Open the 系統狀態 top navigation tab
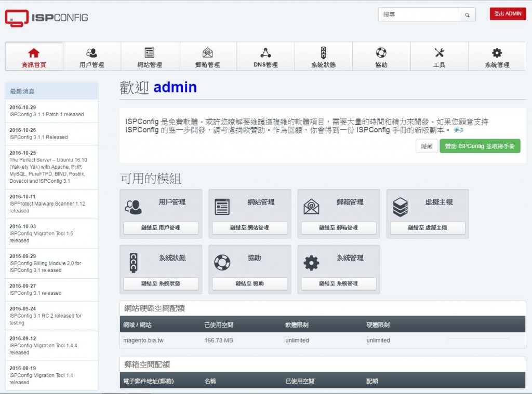 (x=323, y=57)
